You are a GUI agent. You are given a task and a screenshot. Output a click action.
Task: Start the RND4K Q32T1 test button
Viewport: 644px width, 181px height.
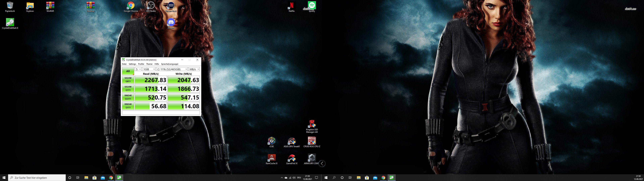(128, 97)
